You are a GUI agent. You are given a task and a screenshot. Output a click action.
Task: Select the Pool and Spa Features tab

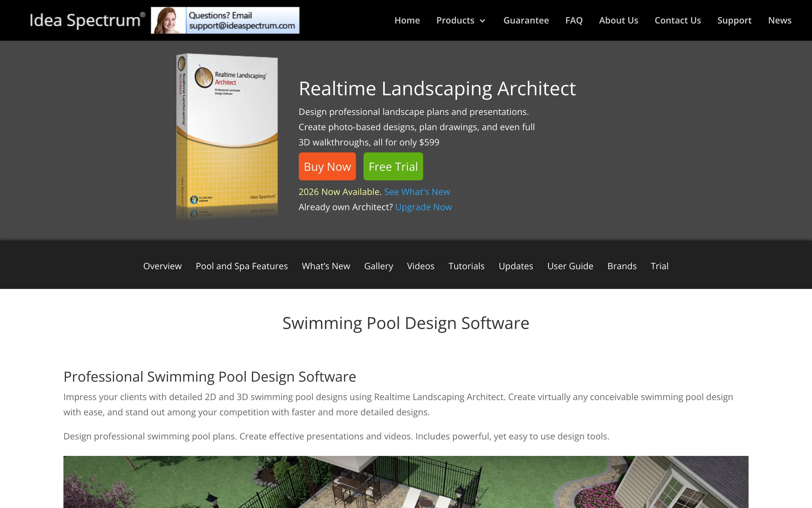[242, 266]
